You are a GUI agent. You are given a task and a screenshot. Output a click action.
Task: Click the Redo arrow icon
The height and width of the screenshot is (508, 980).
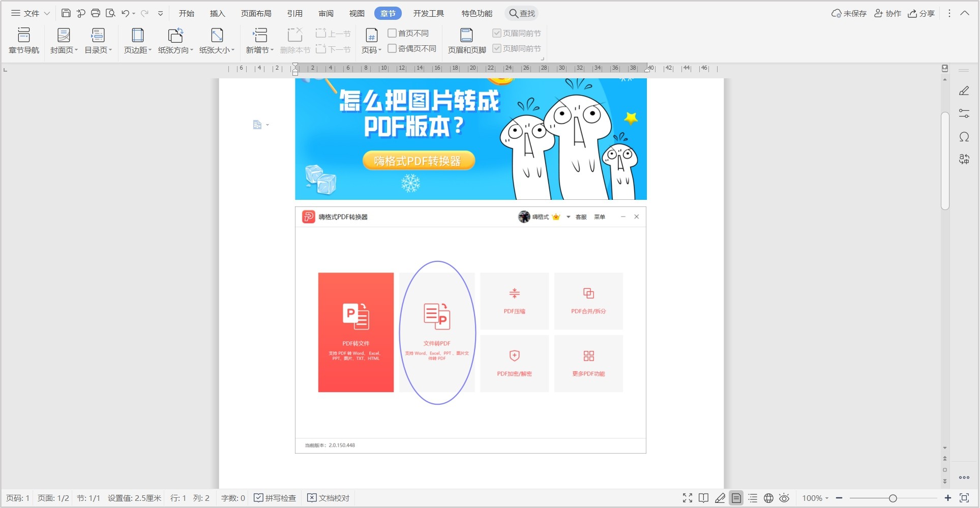tap(144, 13)
